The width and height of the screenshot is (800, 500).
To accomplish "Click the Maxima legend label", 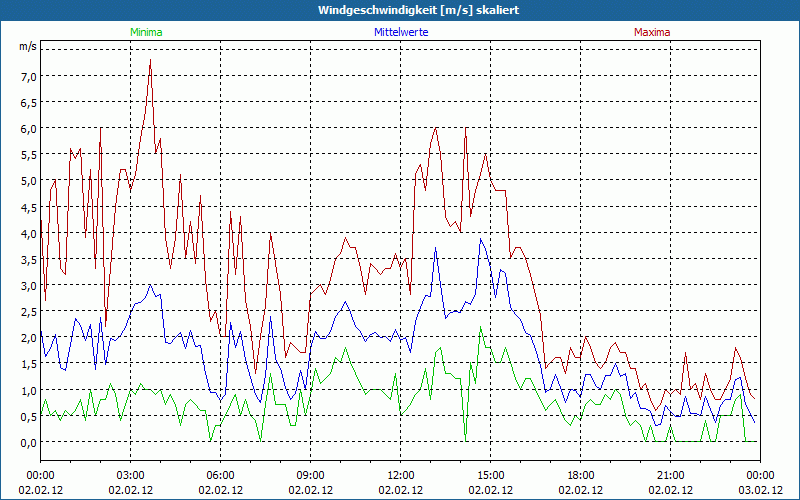I will pyautogui.click(x=652, y=32).
